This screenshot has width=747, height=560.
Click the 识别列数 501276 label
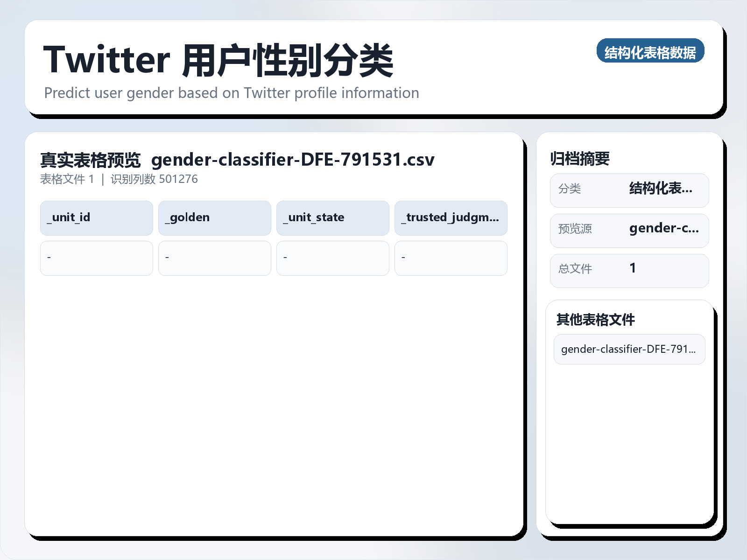tap(154, 179)
